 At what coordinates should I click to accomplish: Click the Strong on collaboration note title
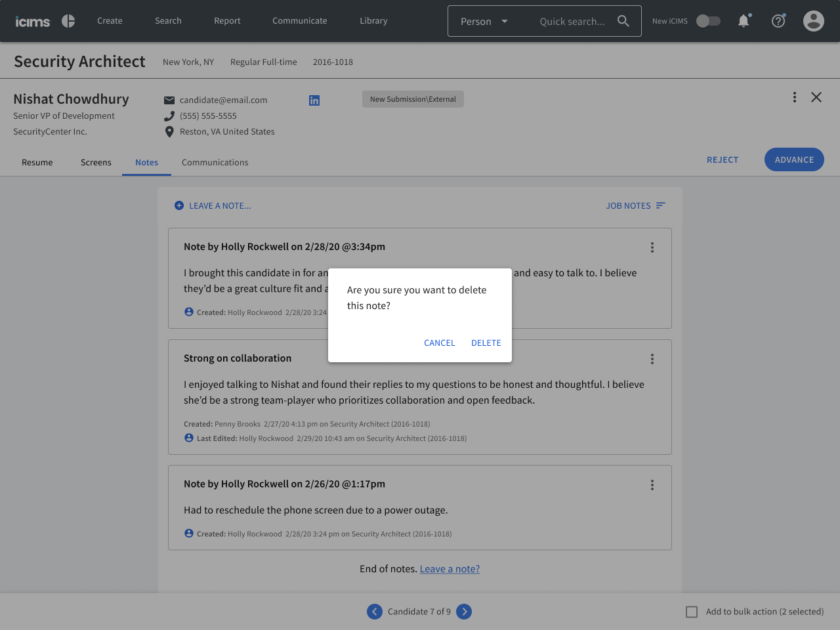click(x=238, y=358)
